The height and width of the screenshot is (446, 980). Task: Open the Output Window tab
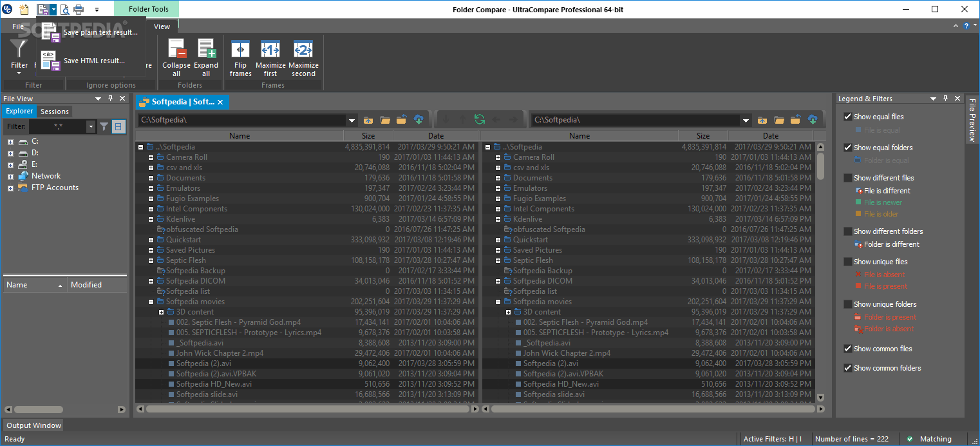click(x=34, y=425)
